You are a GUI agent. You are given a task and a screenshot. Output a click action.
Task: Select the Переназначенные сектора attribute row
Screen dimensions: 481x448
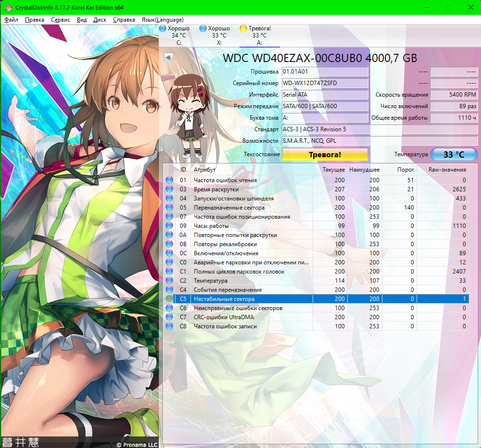[x=316, y=207]
